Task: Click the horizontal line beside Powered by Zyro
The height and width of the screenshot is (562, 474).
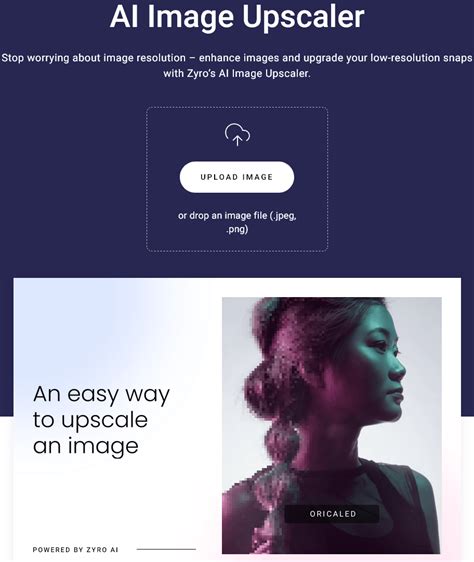Action: [x=166, y=549]
